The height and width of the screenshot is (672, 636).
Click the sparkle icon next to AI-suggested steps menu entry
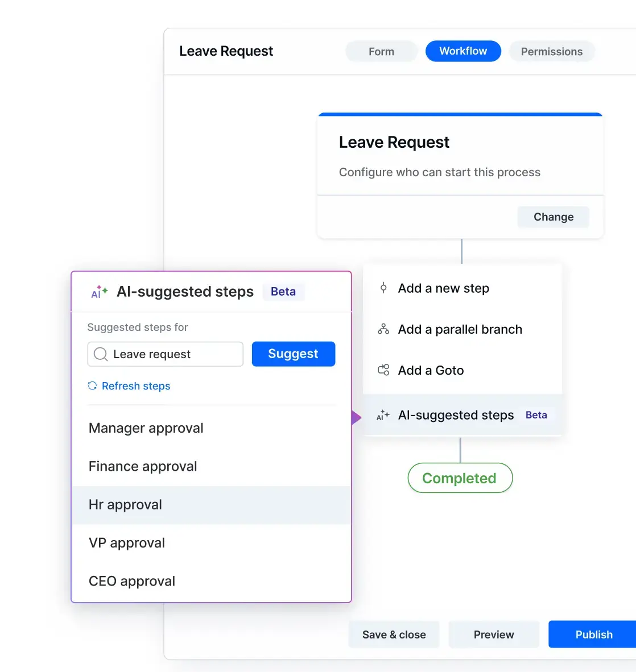coord(383,416)
